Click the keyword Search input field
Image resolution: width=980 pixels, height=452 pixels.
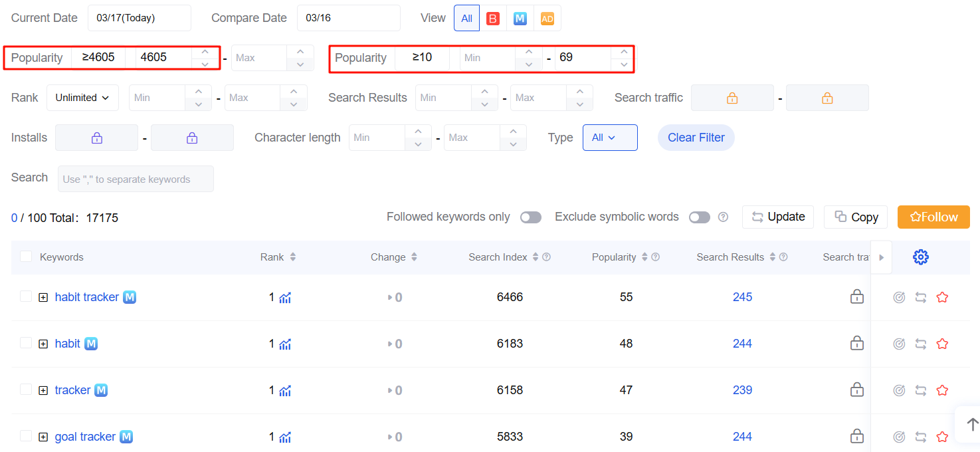[x=136, y=179]
